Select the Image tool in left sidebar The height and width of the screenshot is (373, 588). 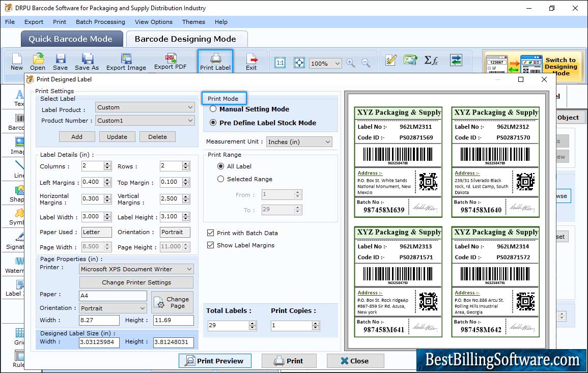18,146
